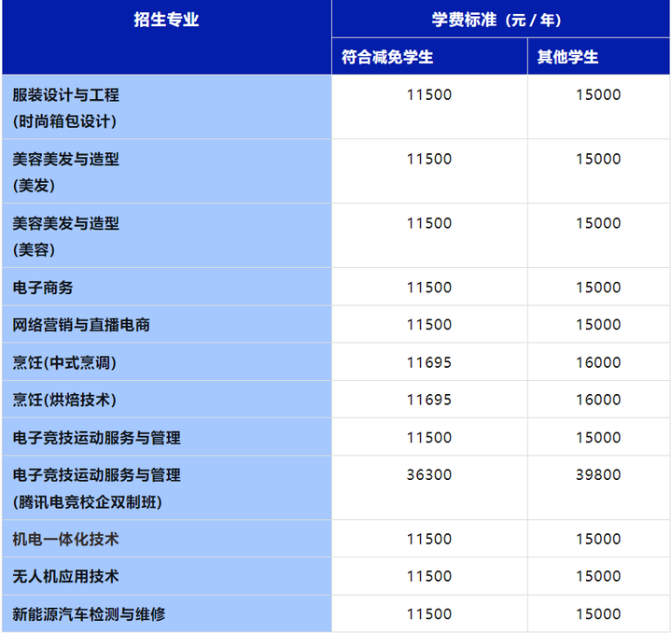The width and height of the screenshot is (672, 634).
Task: Select the 美容美发与造型 (美发) row label
Action: point(66,172)
